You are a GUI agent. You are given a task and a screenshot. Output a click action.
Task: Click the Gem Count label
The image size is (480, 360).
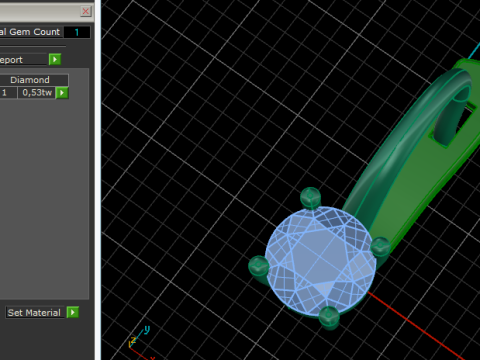(31, 32)
